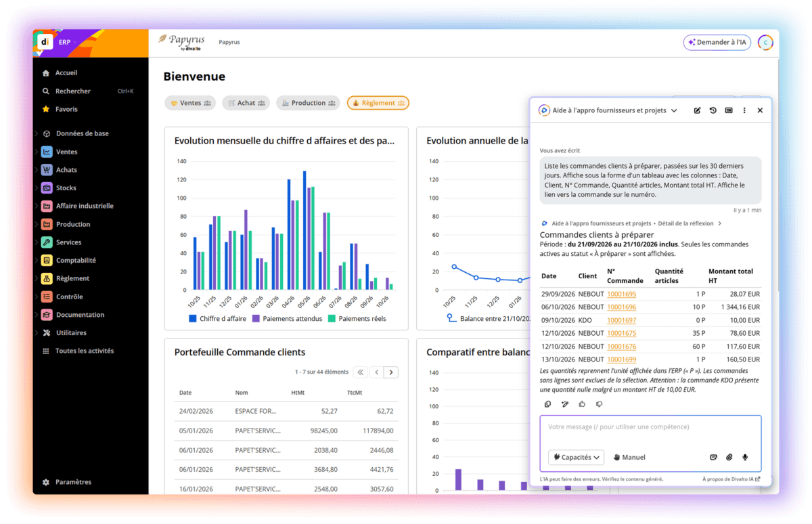Image resolution: width=812 pixels, height=524 pixels.
Task: Click the Achats cart icon
Action: point(47,170)
